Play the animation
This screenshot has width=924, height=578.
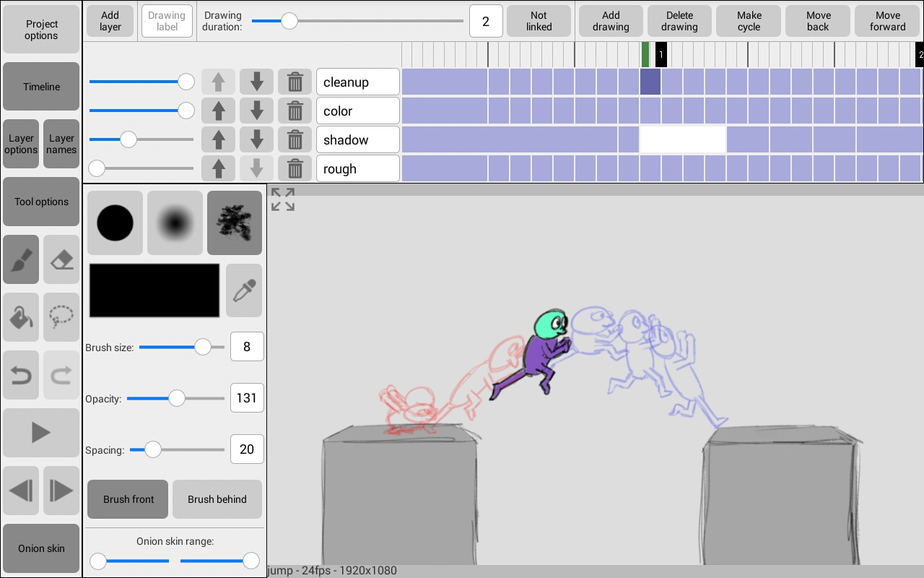(41, 433)
